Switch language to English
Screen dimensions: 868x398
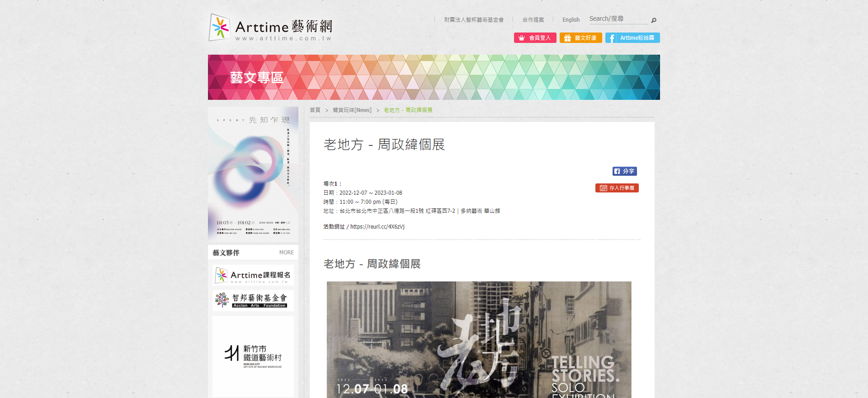pos(571,20)
